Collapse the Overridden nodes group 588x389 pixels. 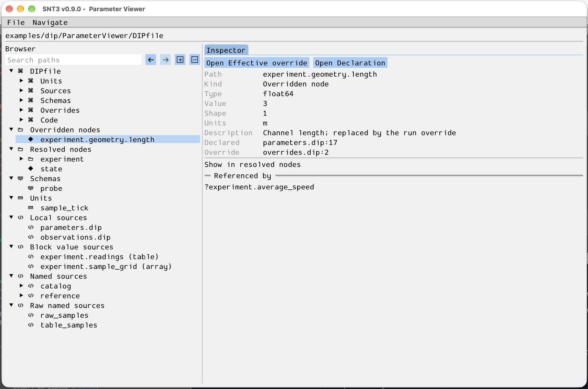coord(11,129)
